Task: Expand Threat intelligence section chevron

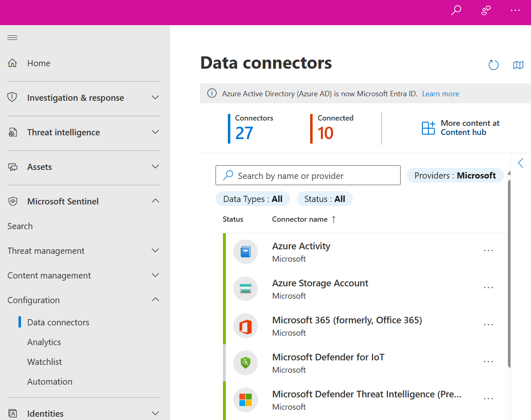Action: 155,132
